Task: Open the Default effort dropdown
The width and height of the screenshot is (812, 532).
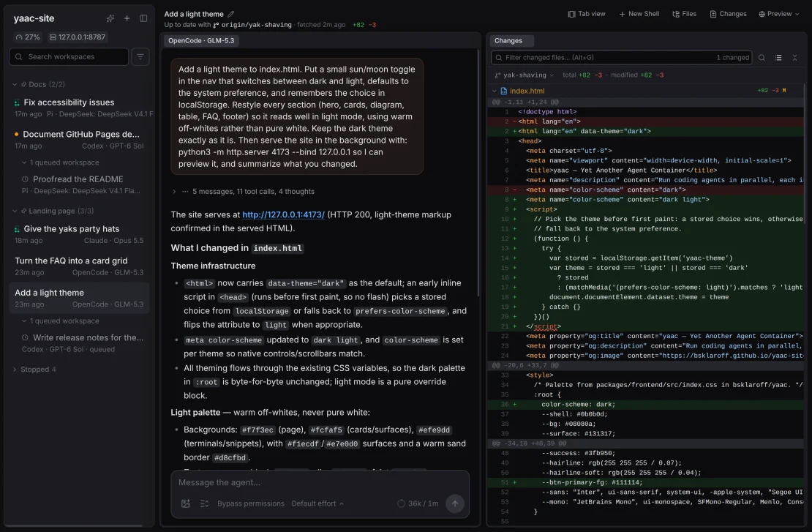Action: [x=317, y=503]
